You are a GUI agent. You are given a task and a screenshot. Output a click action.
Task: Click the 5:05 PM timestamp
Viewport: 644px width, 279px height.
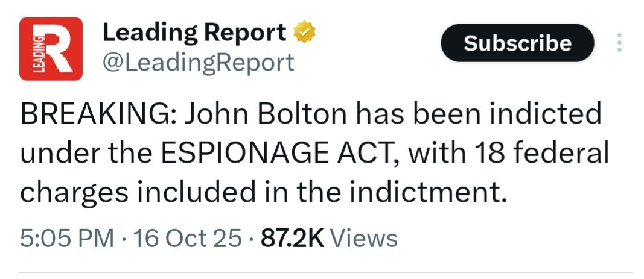(x=67, y=238)
